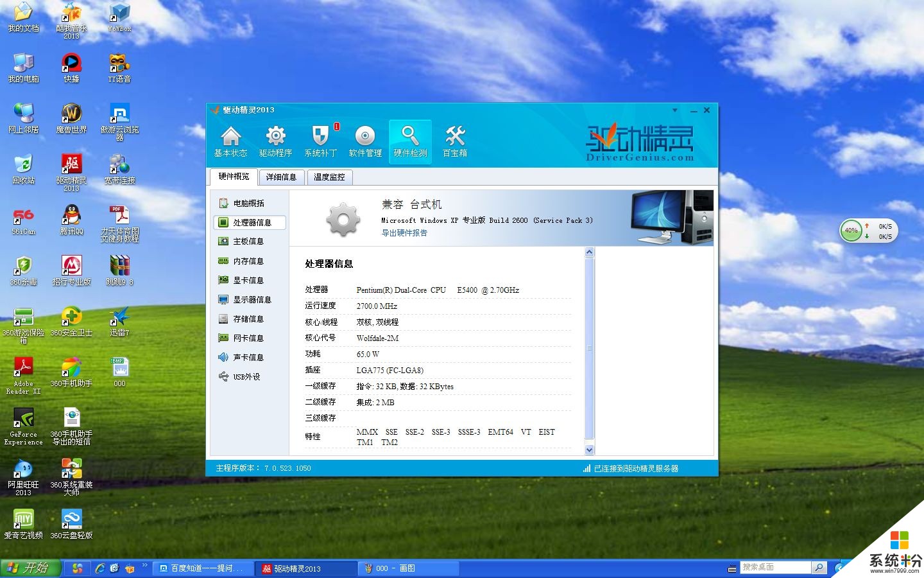The image size is (924, 578).
Task: Click scrollbar up arrow in processor panel
Action: (590, 253)
